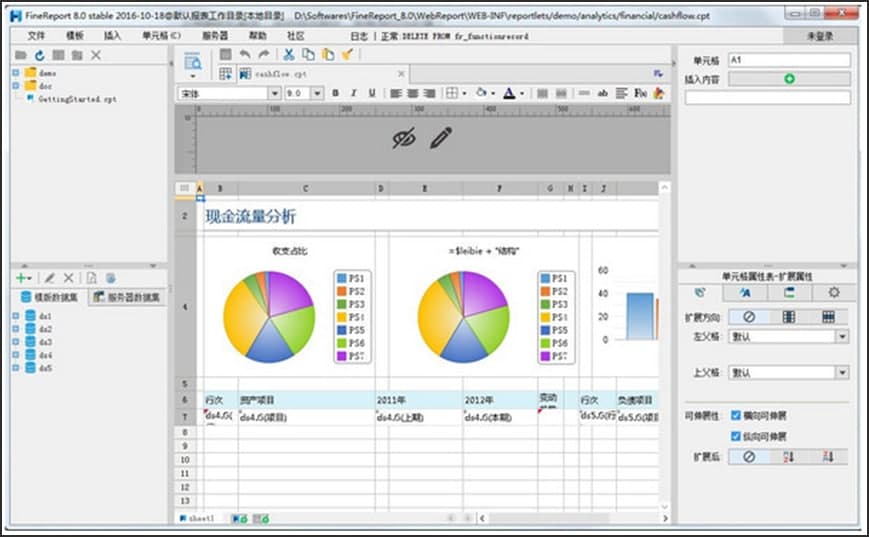The height and width of the screenshot is (537, 869).
Task: Select descending sort after expansion
Action: [x=828, y=457]
